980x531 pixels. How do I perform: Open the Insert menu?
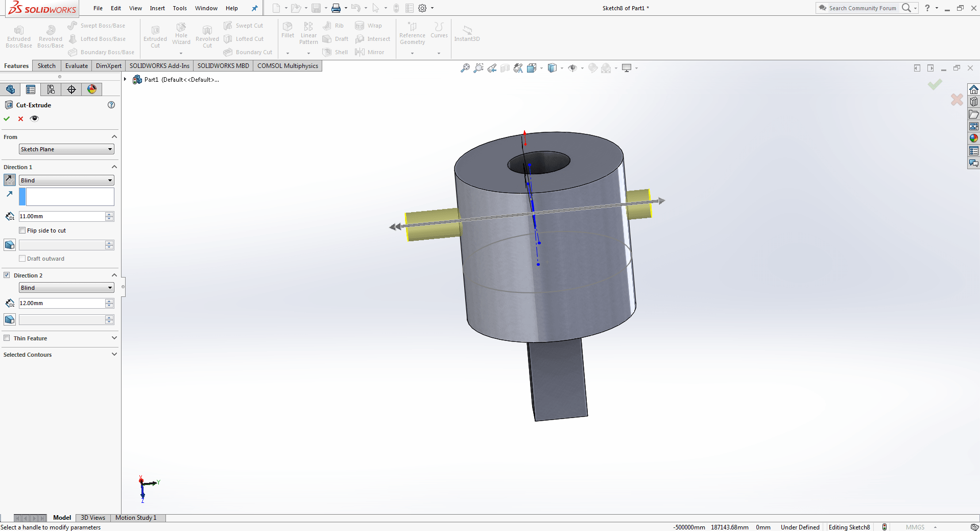(157, 8)
